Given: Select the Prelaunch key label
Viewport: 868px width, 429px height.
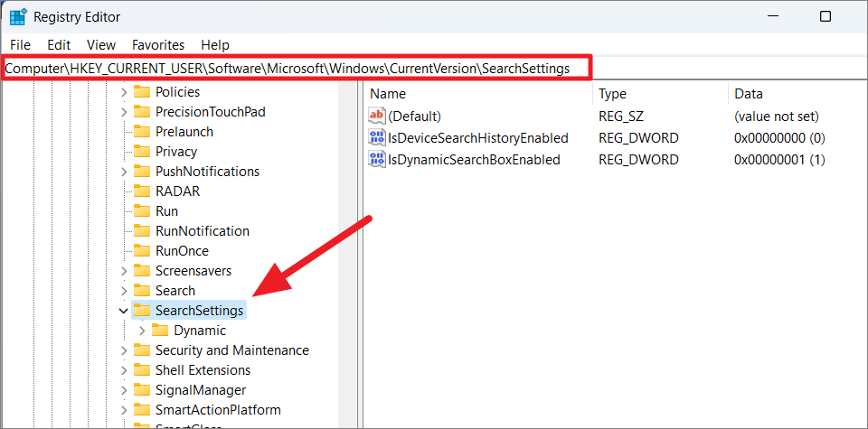Looking at the screenshot, I should click(184, 132).
